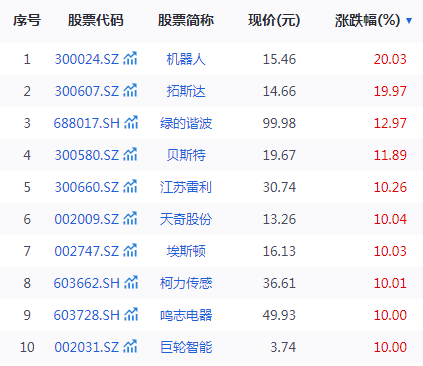Select the 序号 column header

(27, 20)
